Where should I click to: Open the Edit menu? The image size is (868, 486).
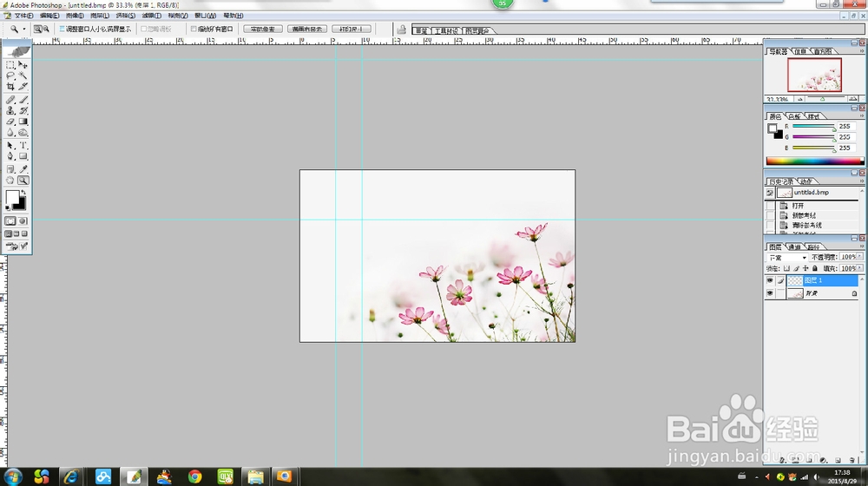click(49, 16)
